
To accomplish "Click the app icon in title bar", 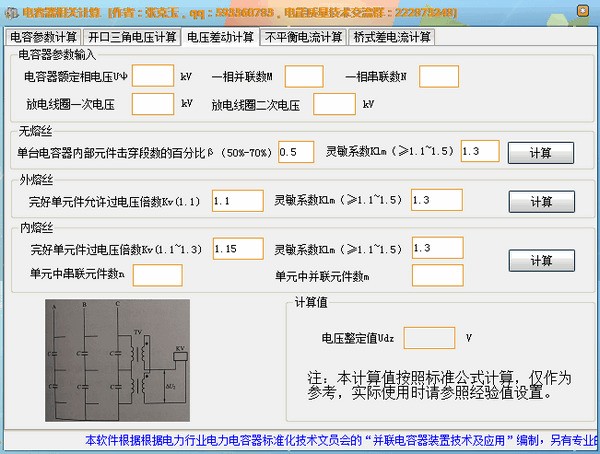I will 11,13.
